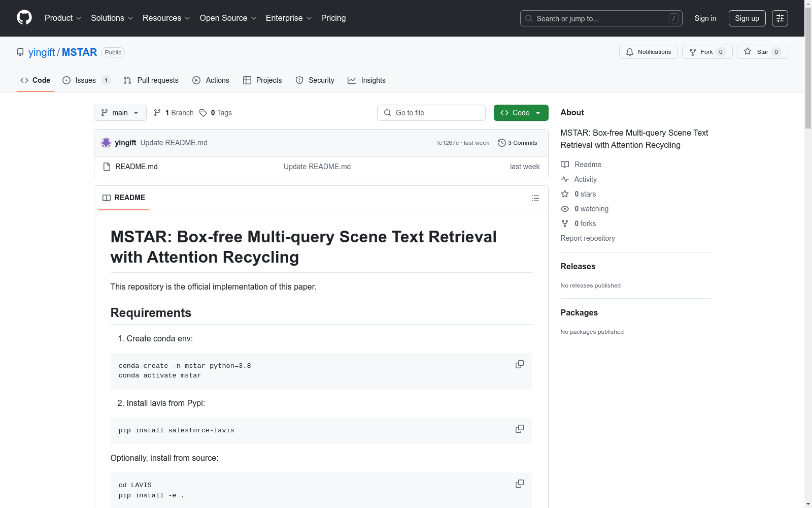
Task: Expand the Solutions menu
Action: [112, 18]
